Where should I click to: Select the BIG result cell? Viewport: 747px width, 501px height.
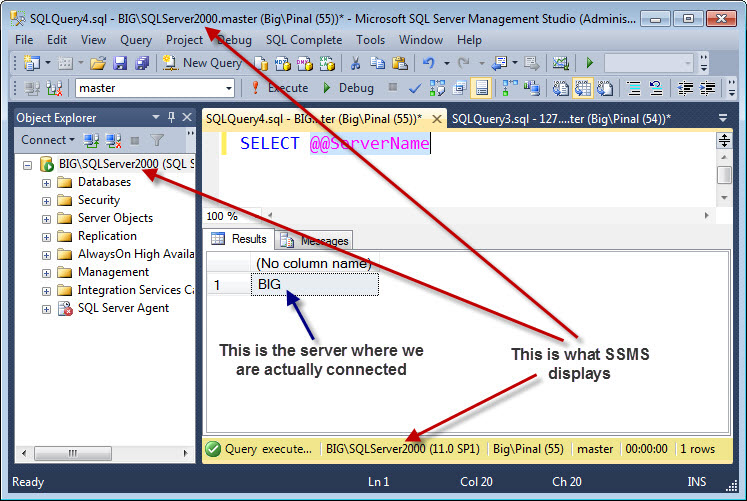pyautogui.click(x=314, y=284)
